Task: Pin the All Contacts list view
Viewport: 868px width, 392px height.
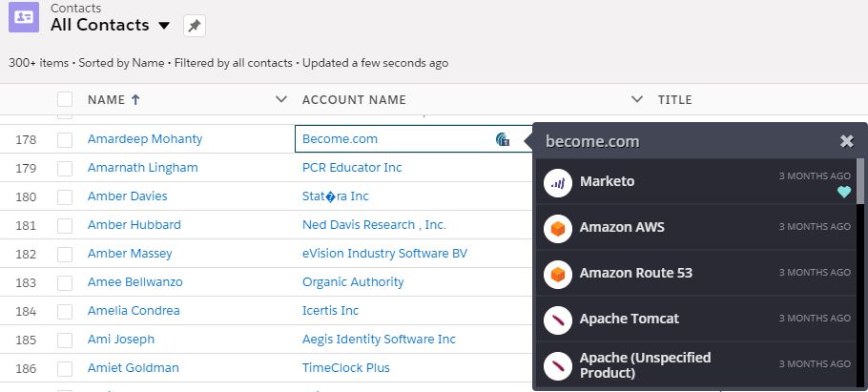Action: [195, 26]
